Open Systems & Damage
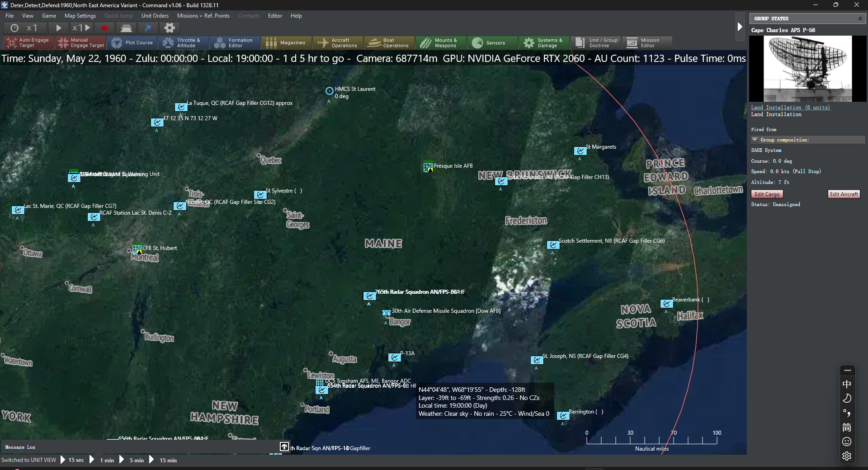868x470 pixels. [545, 42]
